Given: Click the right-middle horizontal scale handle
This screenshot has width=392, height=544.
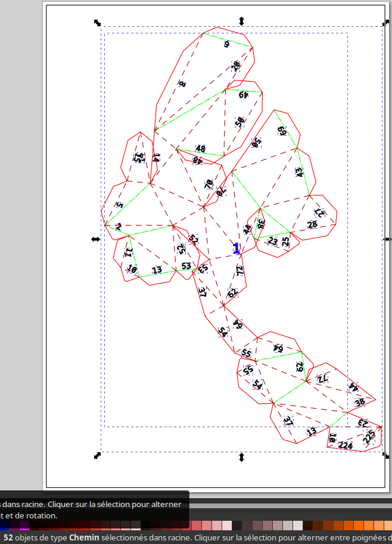Looking at the screenshot, I should (x=387, y=239).
